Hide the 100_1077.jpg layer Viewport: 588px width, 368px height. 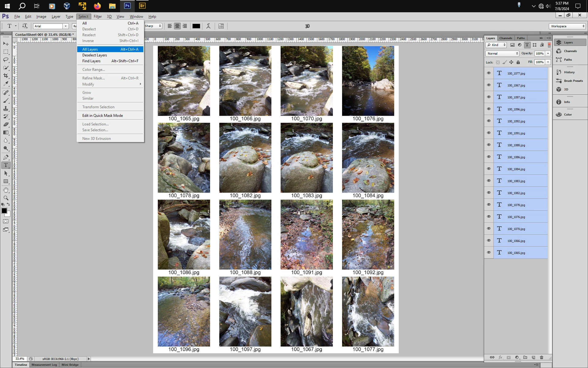(489, 73)
